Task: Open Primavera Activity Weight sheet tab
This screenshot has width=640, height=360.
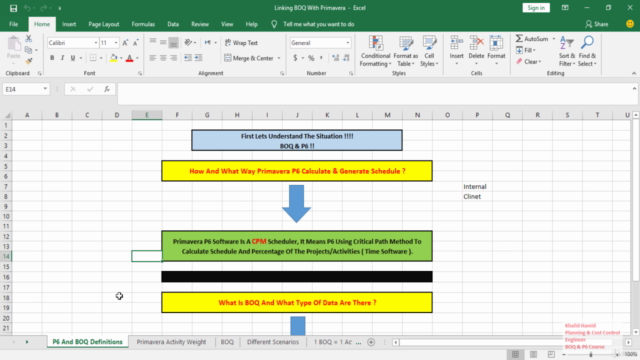Action: [171, 342]
